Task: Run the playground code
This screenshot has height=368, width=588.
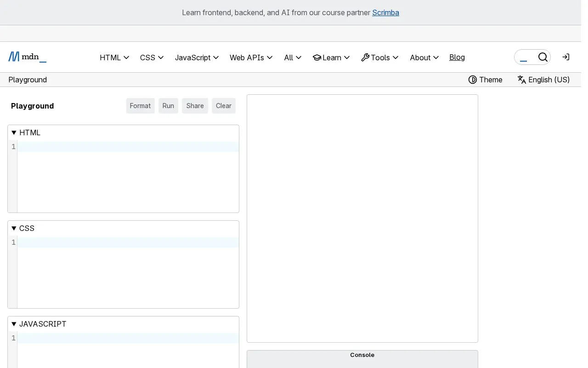Action: 168,106
